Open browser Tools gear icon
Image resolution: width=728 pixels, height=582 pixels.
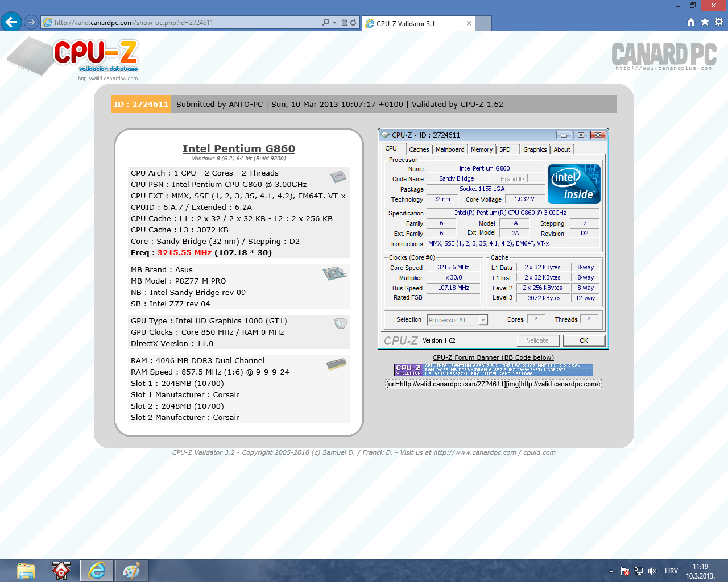click(x=719, y=22)
